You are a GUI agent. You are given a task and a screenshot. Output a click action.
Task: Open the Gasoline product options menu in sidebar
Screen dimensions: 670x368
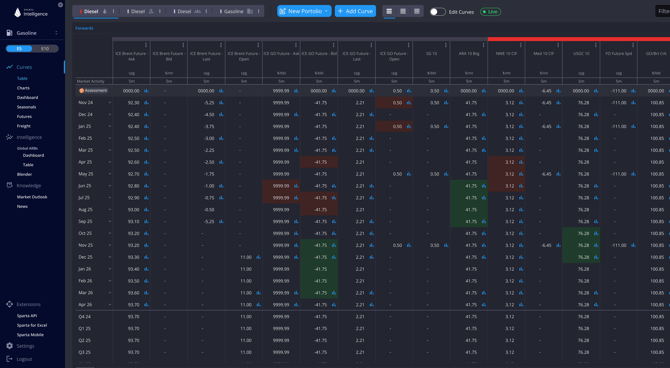coord(56,33)
